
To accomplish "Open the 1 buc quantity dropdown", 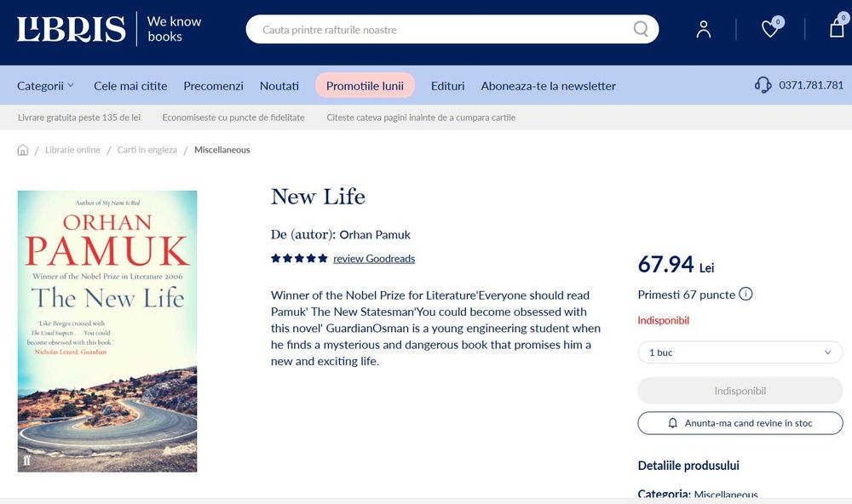I will (x=740, y=352).
